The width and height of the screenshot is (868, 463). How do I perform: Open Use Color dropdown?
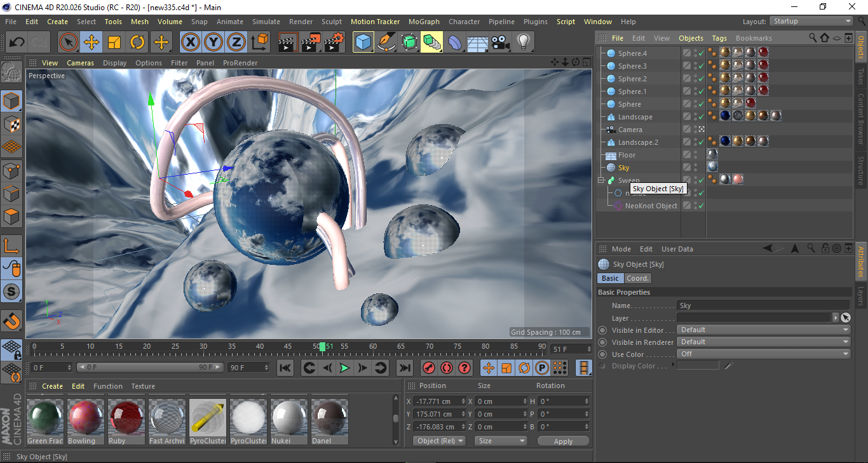(x=764, y=354)
